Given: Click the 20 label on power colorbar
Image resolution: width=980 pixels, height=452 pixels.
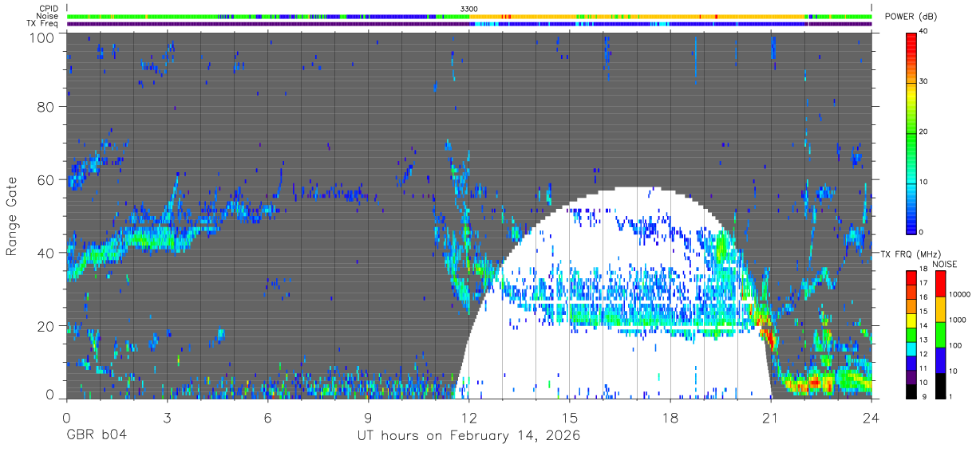Looking at the screenshot, I should pos(923,132).
